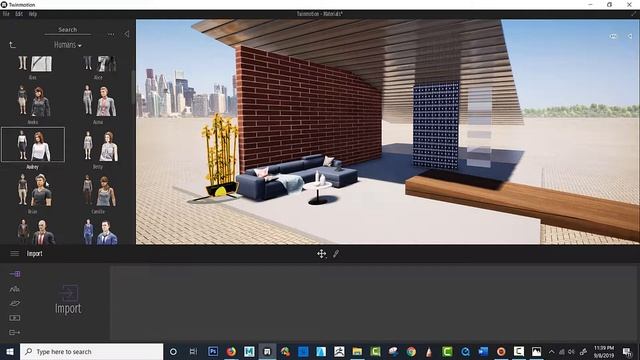The width and height of the screenshot is (640, 360).
Task: Select the Brian human character thumbnail
Action: click(34, 190)
